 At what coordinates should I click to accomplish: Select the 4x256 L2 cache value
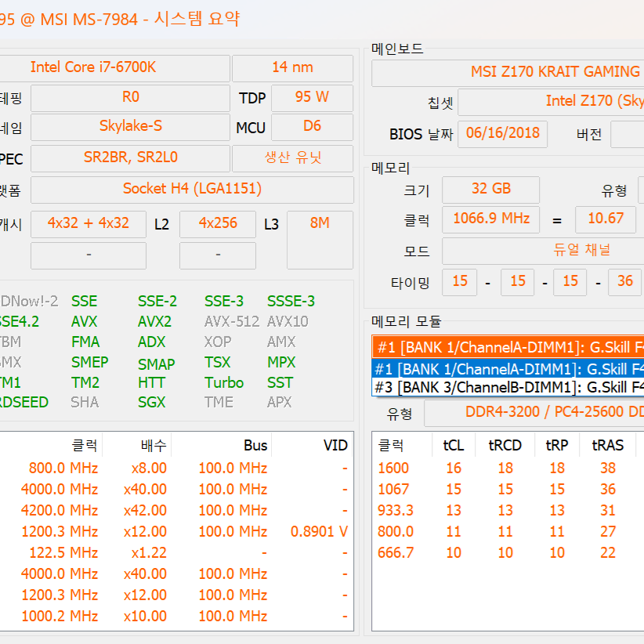[218, 224]
